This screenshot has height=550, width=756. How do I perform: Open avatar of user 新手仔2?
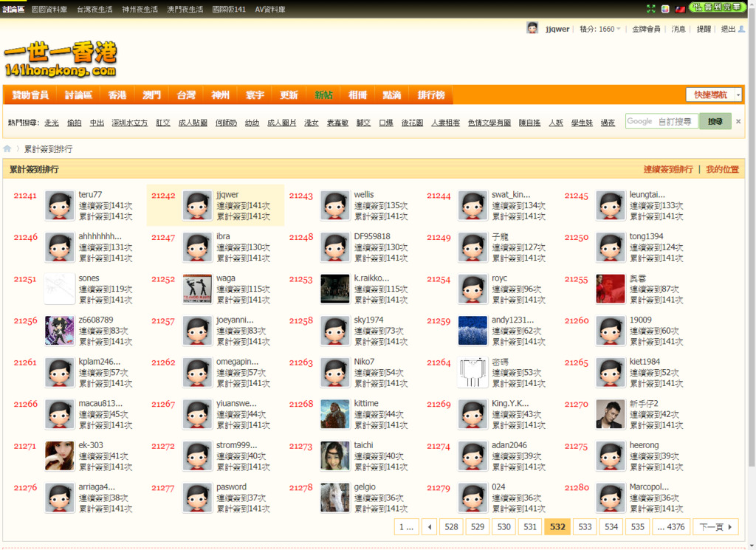(x=611, y=414)
